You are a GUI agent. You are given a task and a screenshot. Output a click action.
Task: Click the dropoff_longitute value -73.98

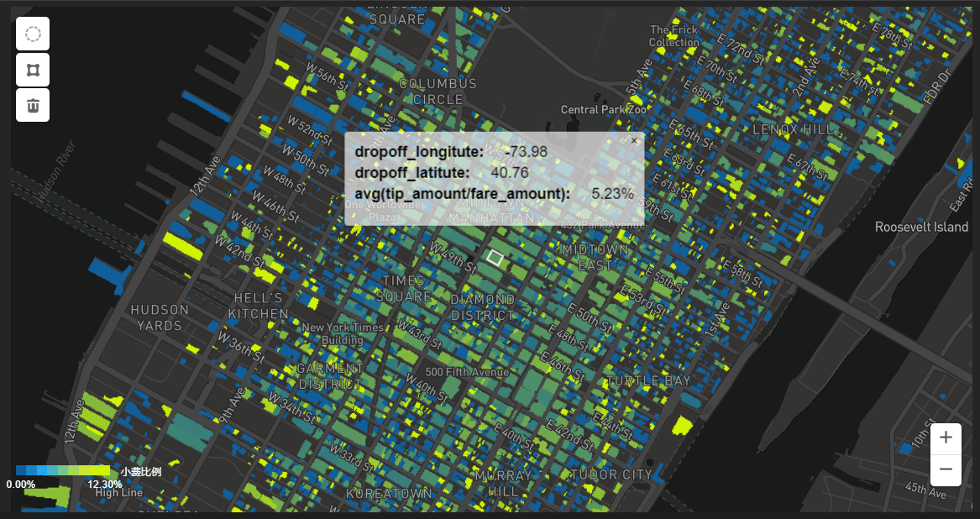(x=527, y=152)
